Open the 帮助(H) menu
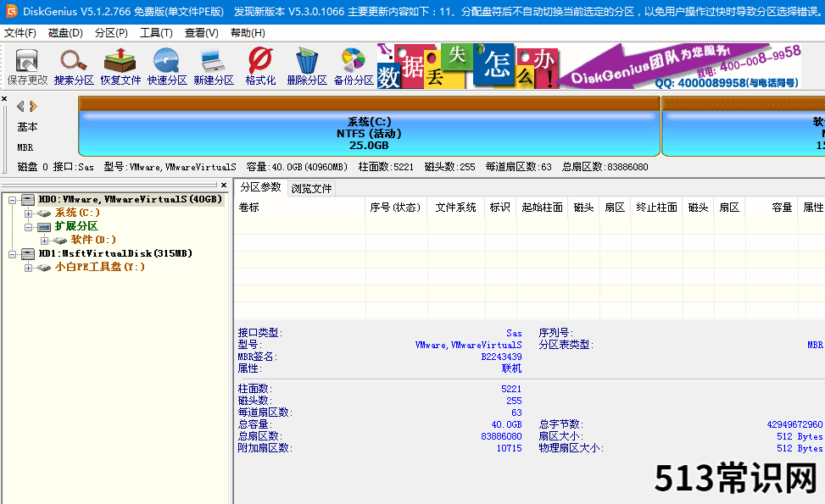The image size is (825, 504). point(248,33)
